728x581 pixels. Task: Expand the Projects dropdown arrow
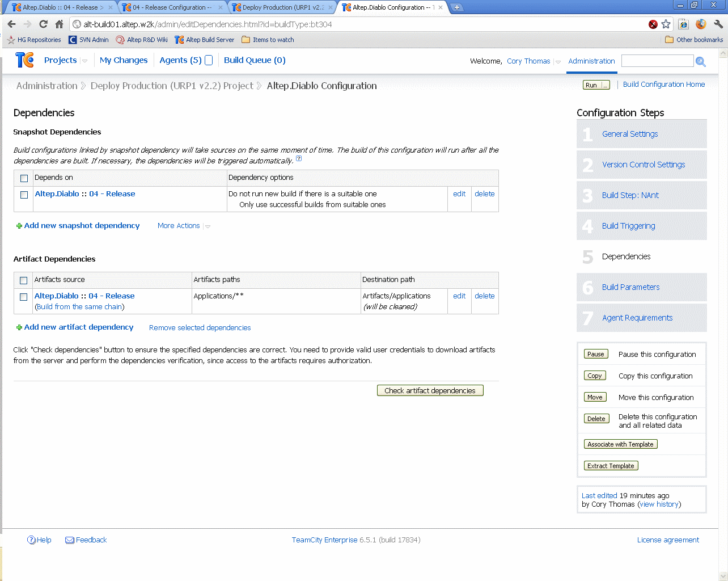coord(84,61)
